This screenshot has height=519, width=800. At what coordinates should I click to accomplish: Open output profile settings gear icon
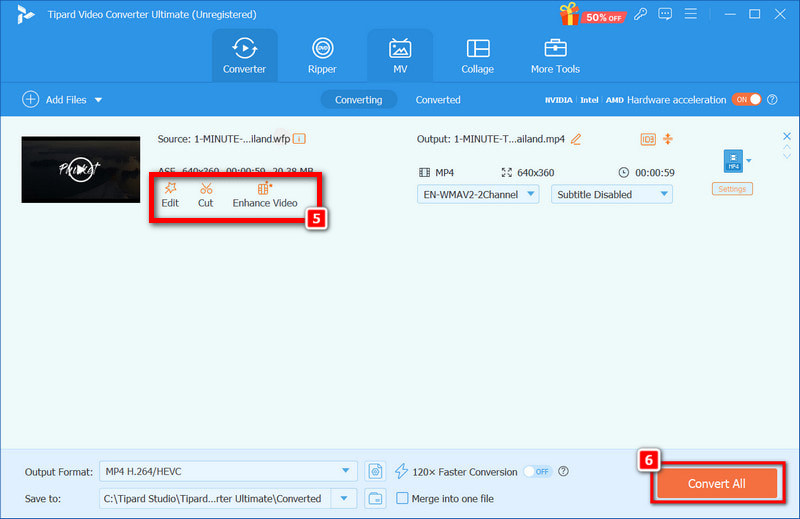[x=376, y=472]
